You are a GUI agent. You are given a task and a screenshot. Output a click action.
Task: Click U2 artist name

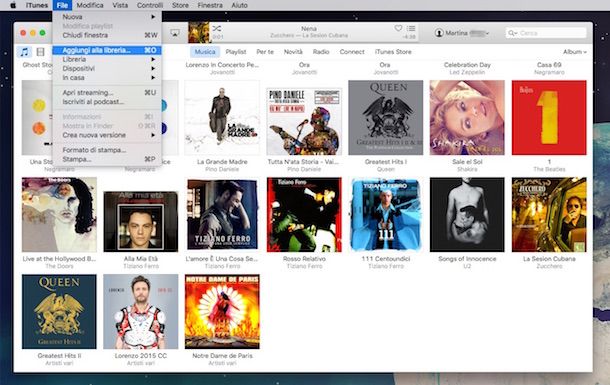467,266
